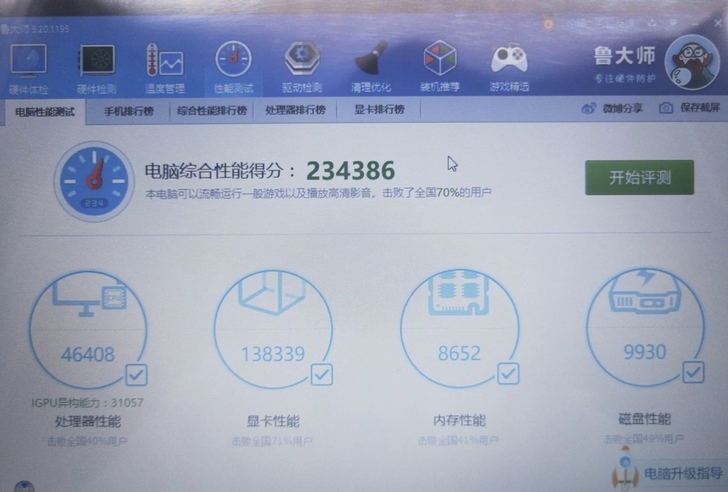This screenshot has width=728, height=492.
Task: Select the 性能测试 performance test icon
Action: 234,59
